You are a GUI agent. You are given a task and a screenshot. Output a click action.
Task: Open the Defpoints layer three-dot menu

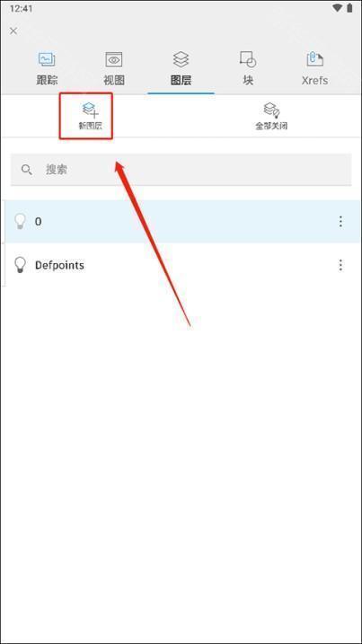coord(340,265)
